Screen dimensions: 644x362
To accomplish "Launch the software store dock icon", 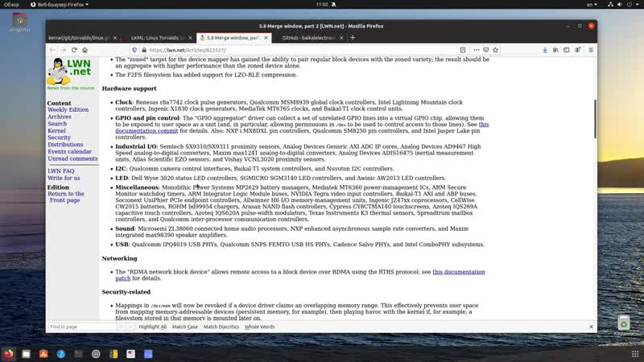I will pos(43,354).
